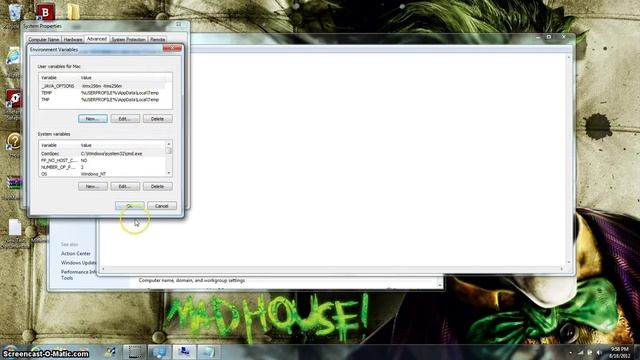Show hidden tray icons arrow

coord(571,353)
